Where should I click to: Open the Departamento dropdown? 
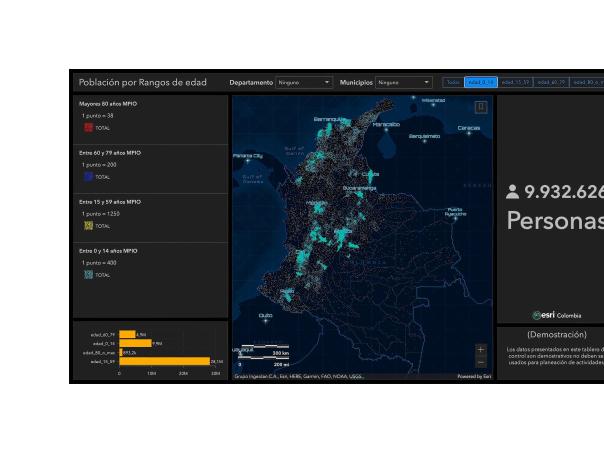304,82
